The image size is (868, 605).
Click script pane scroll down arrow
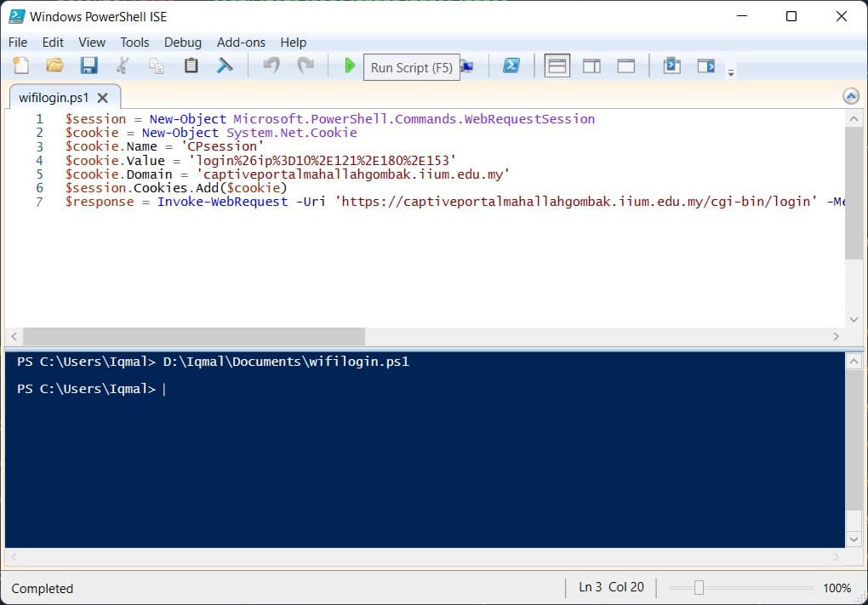coord(854,319)
